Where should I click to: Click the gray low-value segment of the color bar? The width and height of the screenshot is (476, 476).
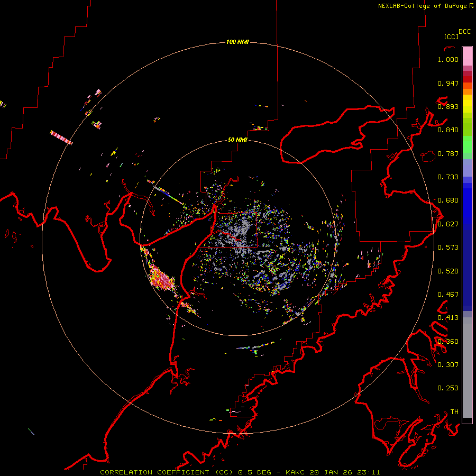(467, 368)
